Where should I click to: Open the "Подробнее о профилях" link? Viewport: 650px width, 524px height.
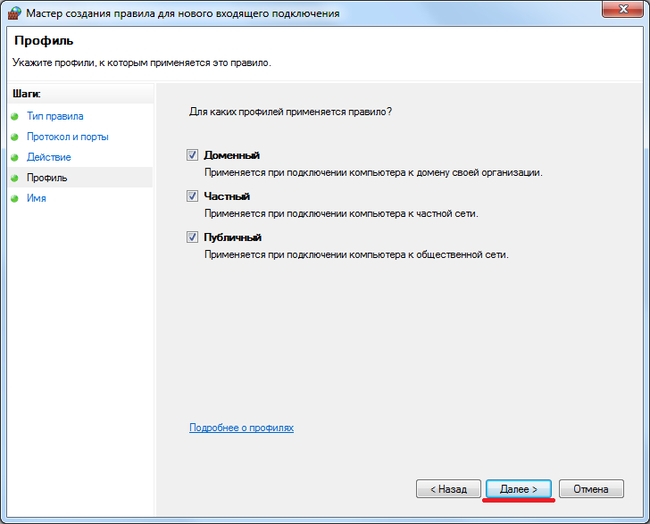click(x=241, y=427)
